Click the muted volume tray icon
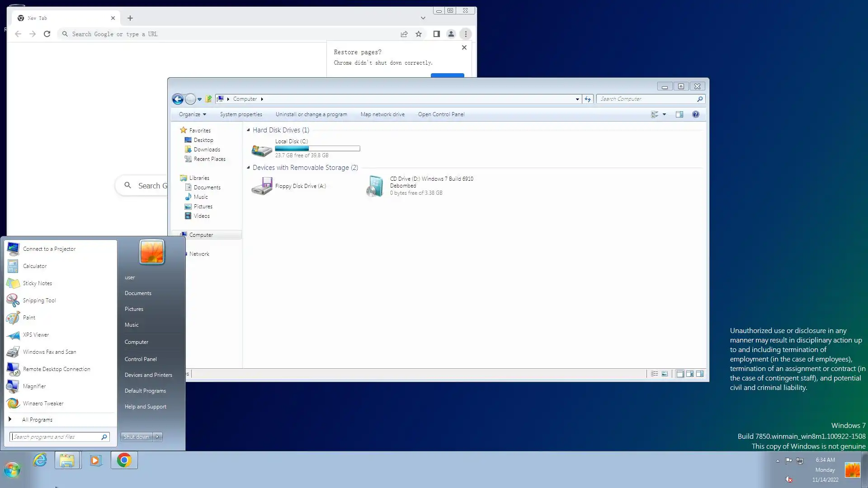Viewport: 868px width, 488px height. tap(788, 479)
